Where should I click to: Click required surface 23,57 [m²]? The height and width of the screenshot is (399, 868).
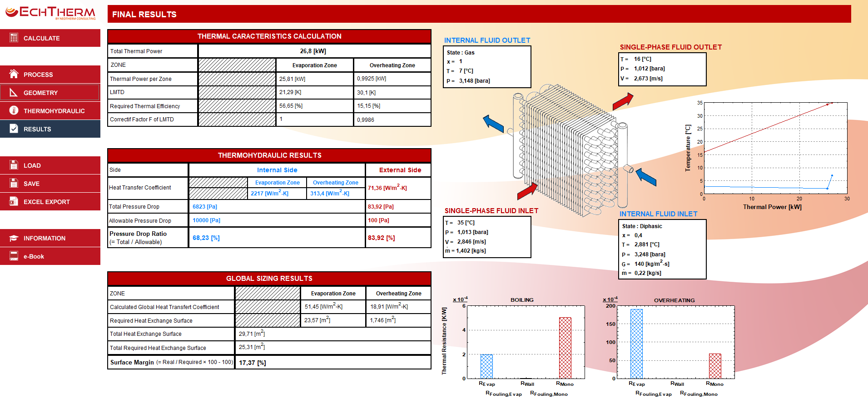pyautogui.click(x=317, y=320)
